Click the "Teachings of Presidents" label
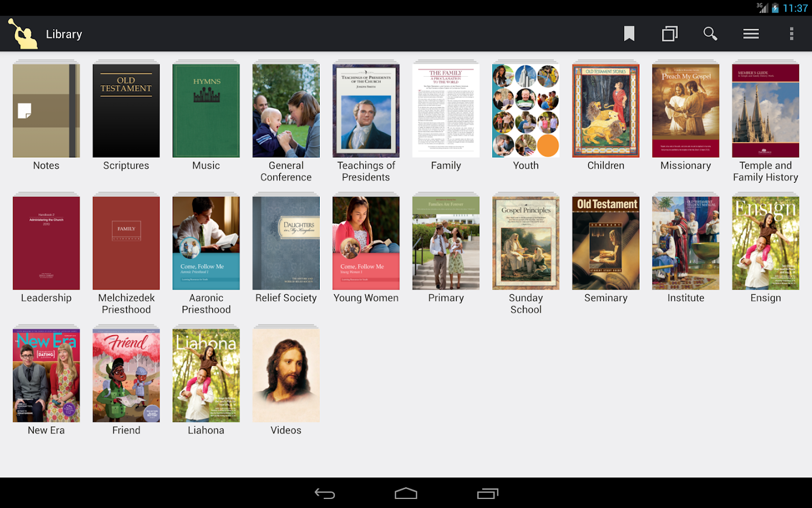This screenshot has width=812, height=508. coord(366,171)
